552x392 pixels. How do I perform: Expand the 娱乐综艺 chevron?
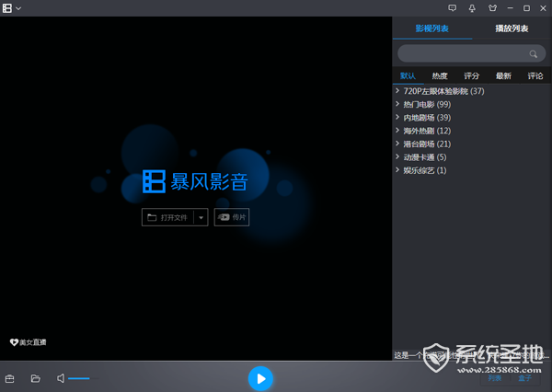point(397,169)
